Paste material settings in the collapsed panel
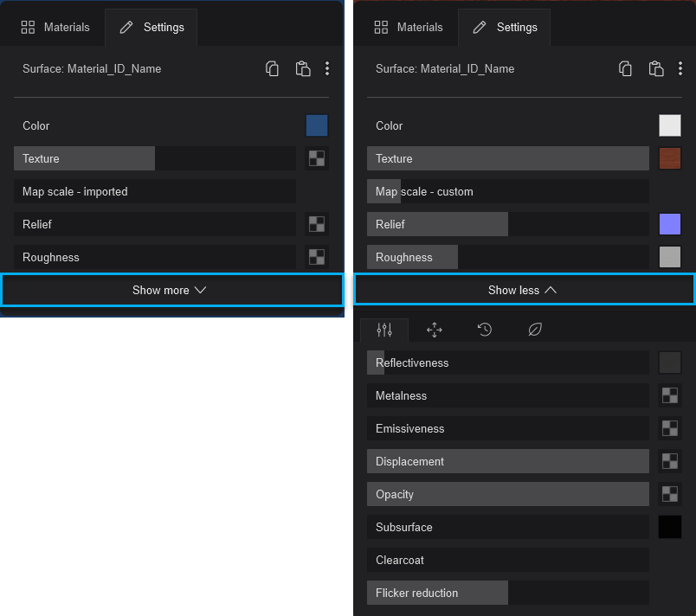 pos(303,68)
